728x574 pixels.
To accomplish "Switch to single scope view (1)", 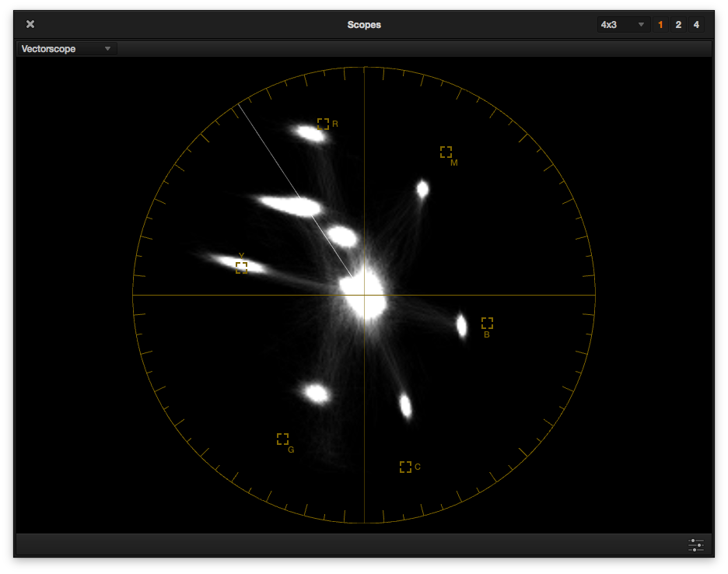I will (x=660, y=25).
